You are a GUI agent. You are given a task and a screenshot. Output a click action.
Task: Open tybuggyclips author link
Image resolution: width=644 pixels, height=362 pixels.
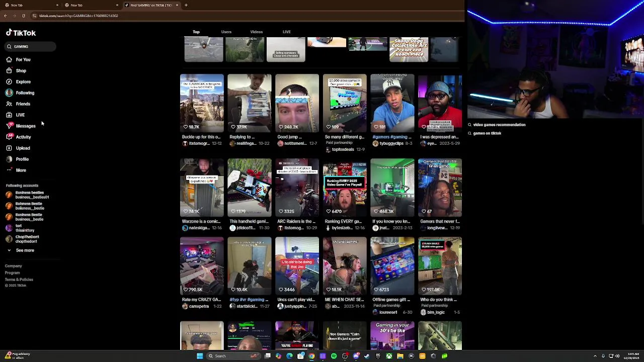391,143
